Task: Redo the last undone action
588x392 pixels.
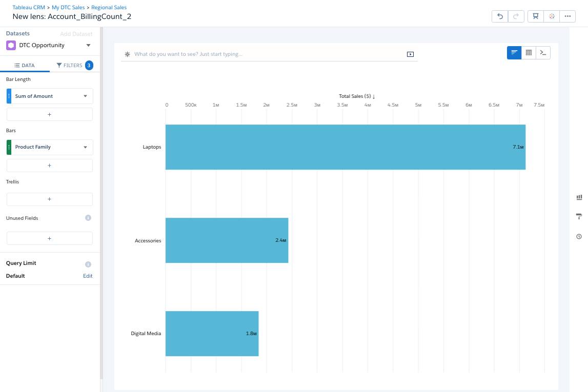Action: (516, 16)
